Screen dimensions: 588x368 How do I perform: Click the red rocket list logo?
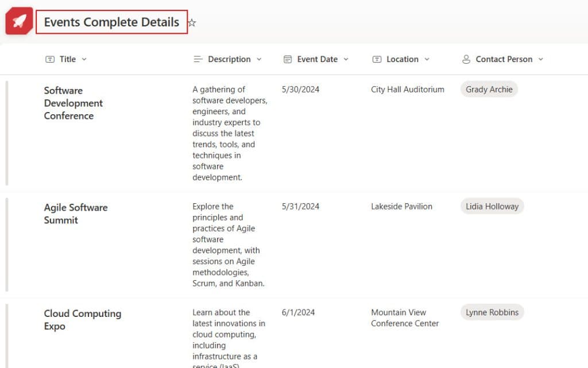pyautogui.click(x=18, y=21)
